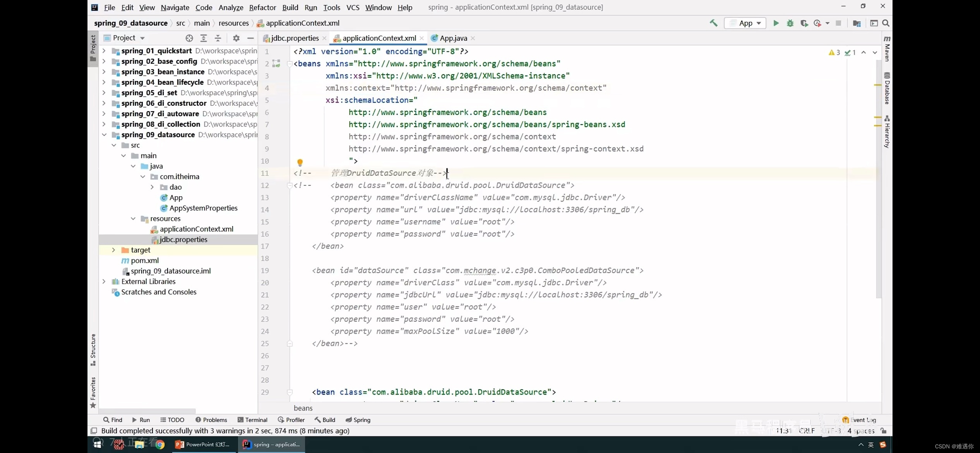Screen dimensions: 980x453
Task: Run App with coverage
Action: [804, 23]
